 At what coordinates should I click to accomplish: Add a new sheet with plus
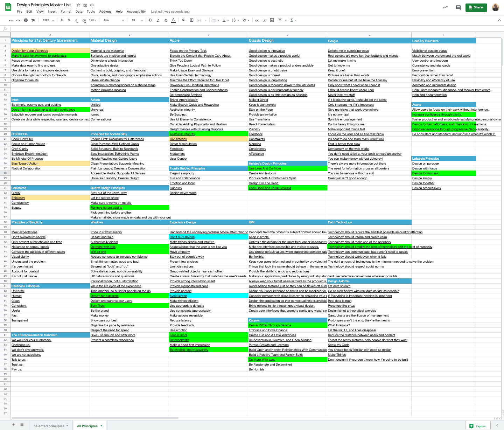(x=14, y=425)
